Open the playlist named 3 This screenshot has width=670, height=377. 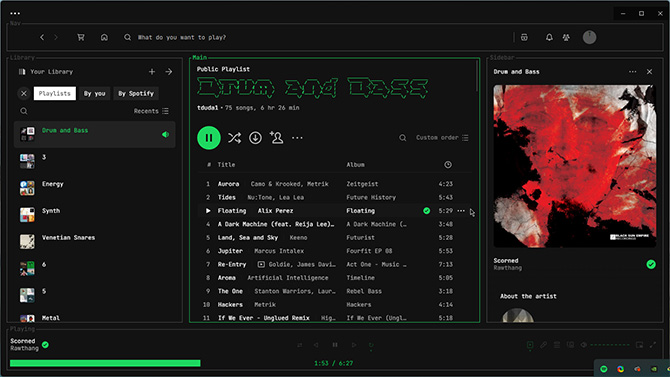click(x=94, y=161)
